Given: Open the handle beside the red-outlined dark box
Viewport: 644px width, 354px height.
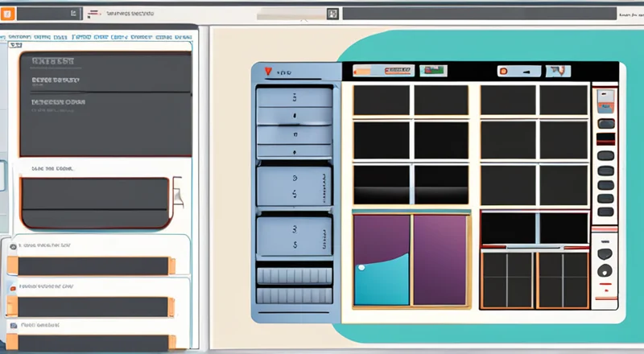Looking at the screenshot, I should [176, 195].
